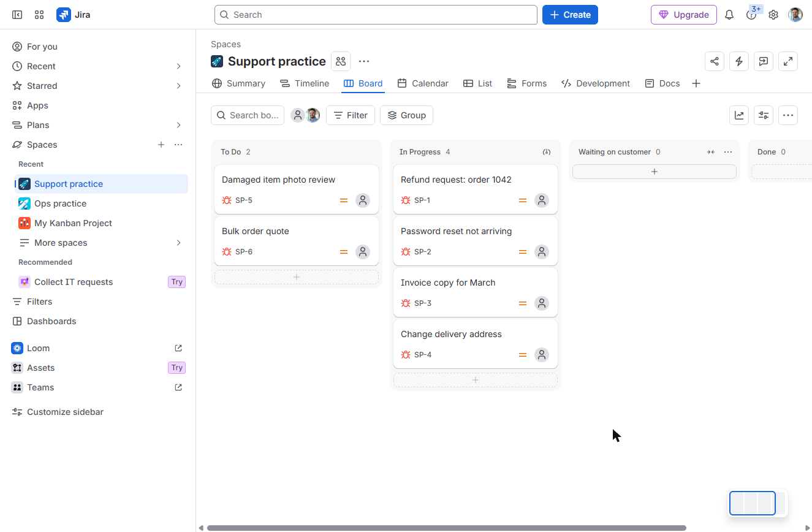Enter full screen with the expand icon
The height and width of the screenshot is (532, 812).
[788, 61]
